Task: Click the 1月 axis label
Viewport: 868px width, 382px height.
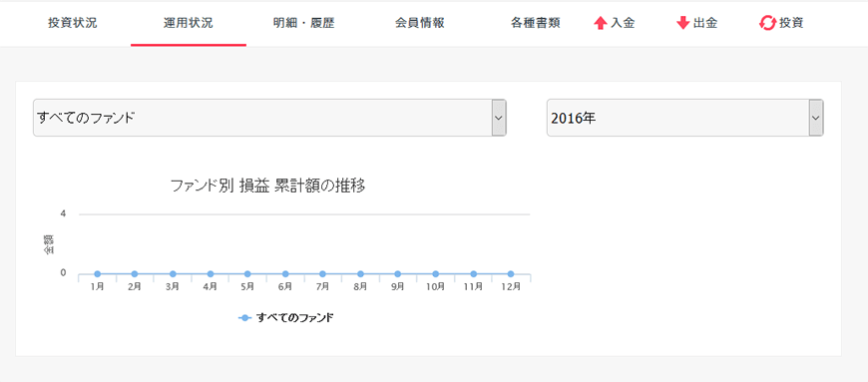Action: coord(98,287)
